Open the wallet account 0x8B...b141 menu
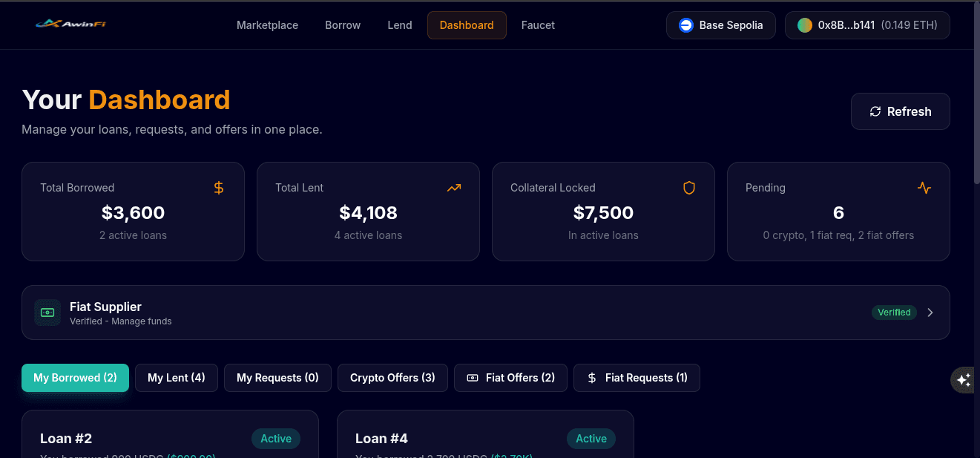Image resolution: width=980 pixels, height=458 pixels. (x=866, y=24)
